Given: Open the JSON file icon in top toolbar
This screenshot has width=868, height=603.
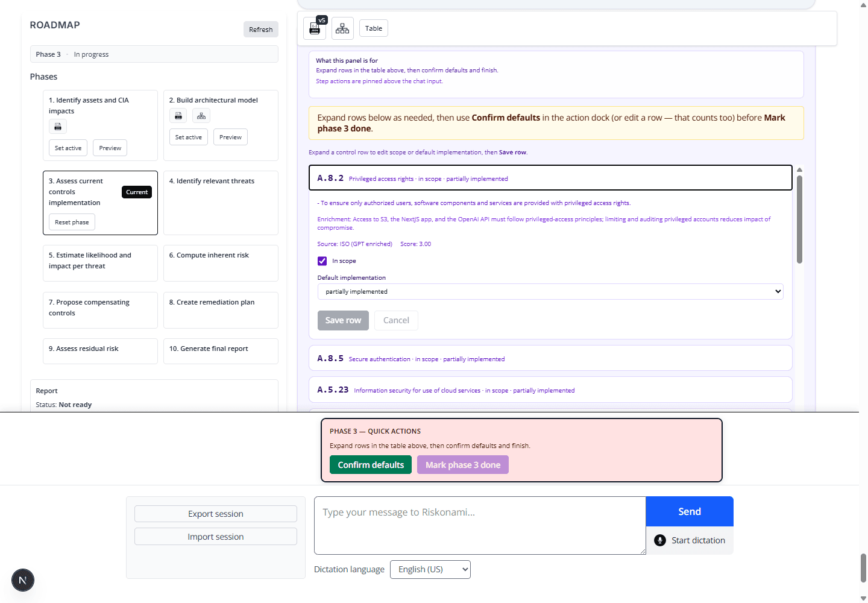Looking at the screenshot, I should point(315,28).
